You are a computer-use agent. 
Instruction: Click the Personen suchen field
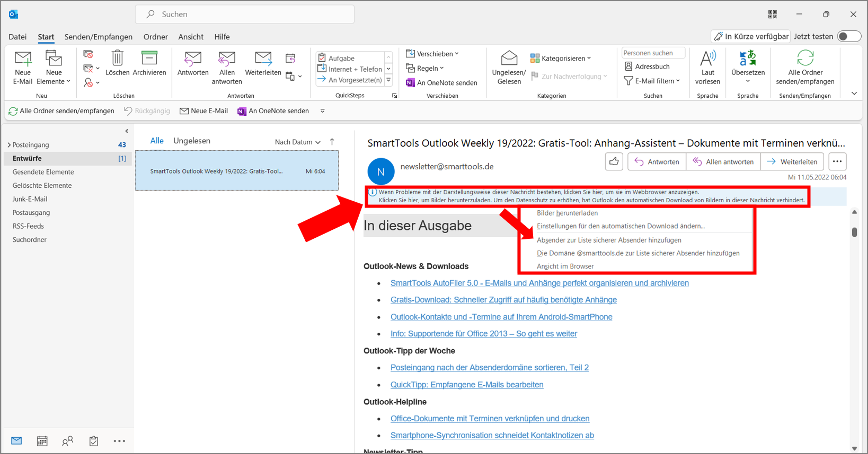pyautogui.click(x=653, y=53)
